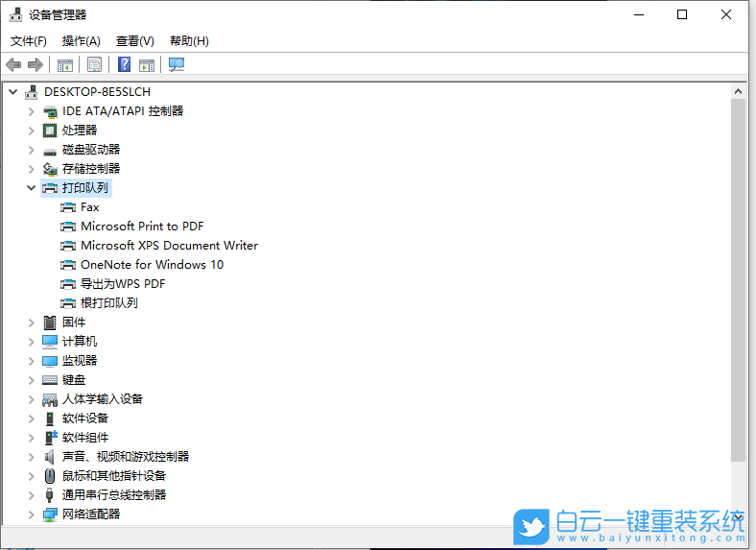Screen dimensions: 756x550
Task: Expand the 鼠标和其他指针设备 node
Action: coord(32,476)
